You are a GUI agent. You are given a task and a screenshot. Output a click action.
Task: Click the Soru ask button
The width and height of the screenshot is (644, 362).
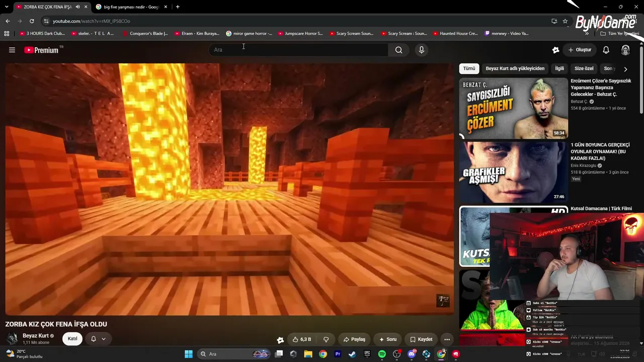click(388, 339)
